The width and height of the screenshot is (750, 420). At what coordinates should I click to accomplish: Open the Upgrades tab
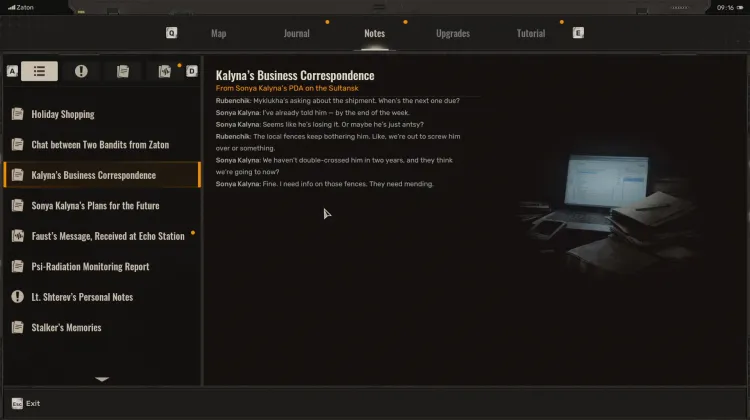click(x=452, y=33)
